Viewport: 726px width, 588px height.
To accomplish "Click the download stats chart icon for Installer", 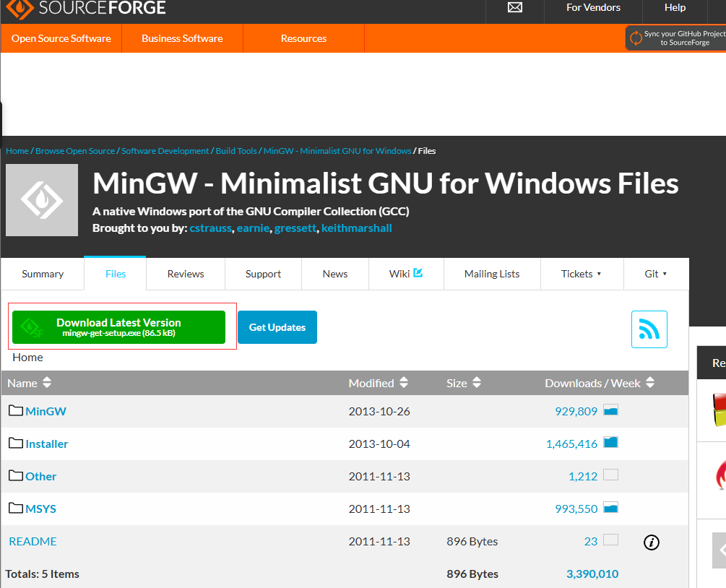I will coord(610,443).
